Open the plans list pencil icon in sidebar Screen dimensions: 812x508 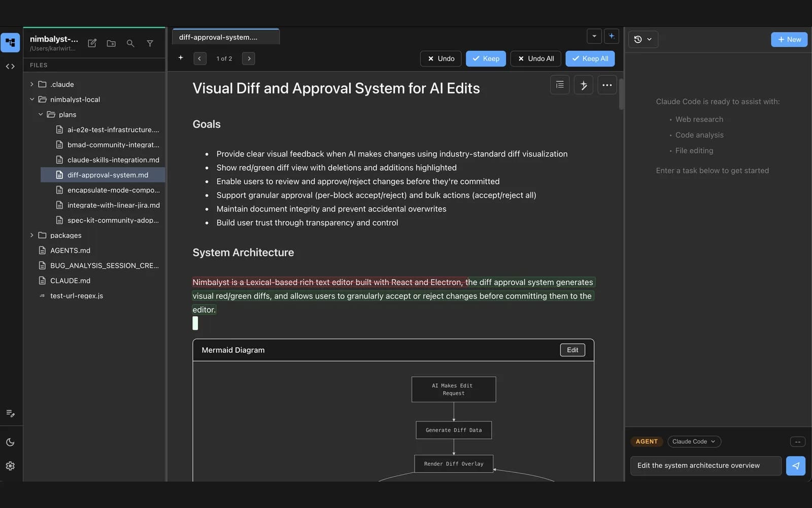[10, 413]
